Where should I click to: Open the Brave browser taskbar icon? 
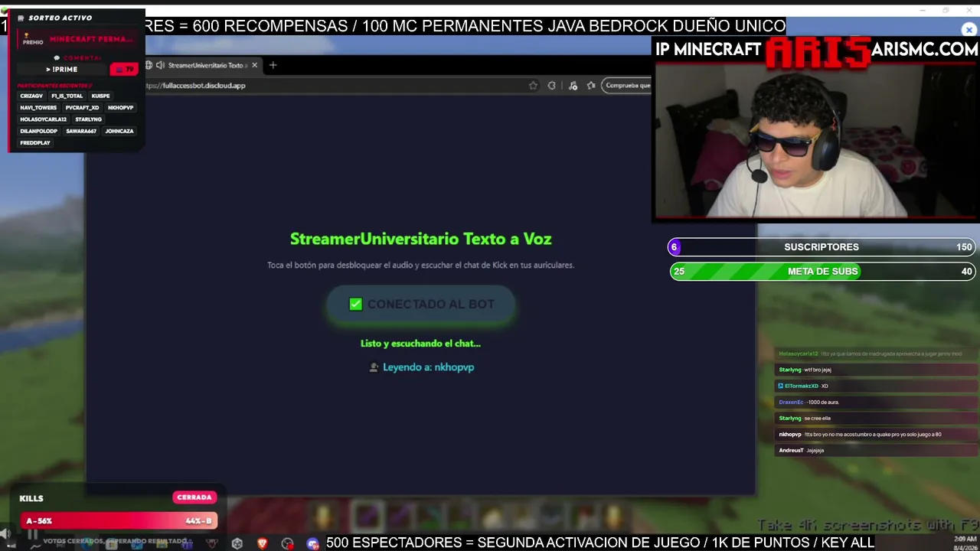click(263, 543)
